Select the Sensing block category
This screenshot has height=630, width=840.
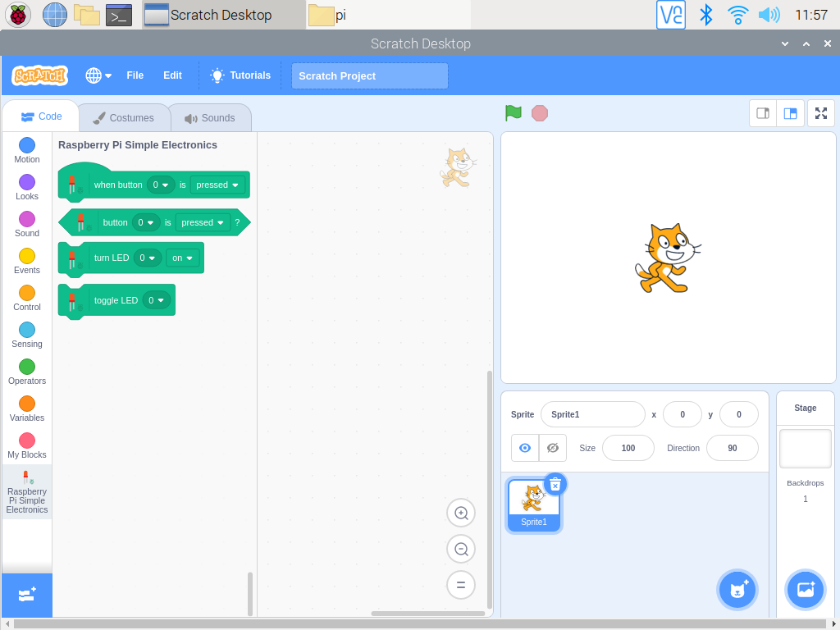point(27,336)
